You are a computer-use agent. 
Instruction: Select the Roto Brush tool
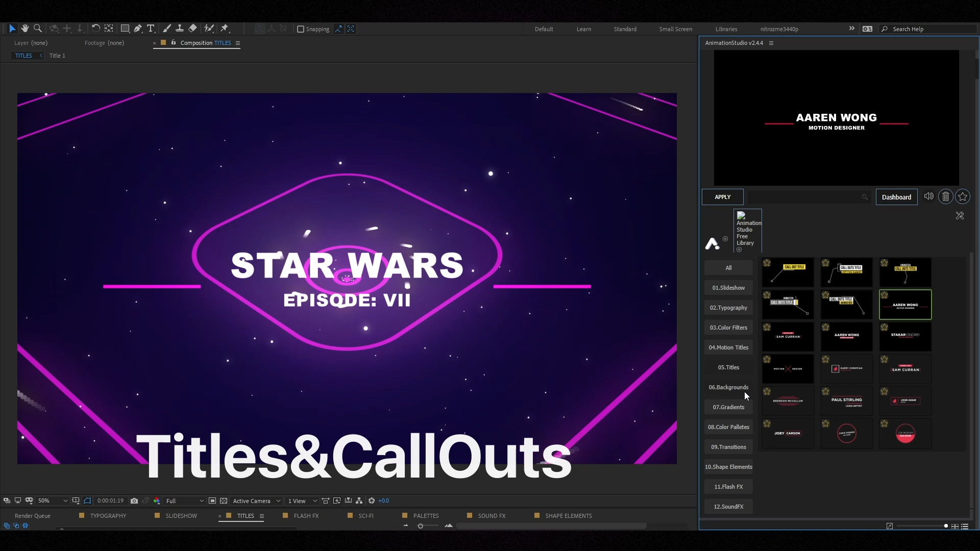pyautogui.click(x=209, y=29)
